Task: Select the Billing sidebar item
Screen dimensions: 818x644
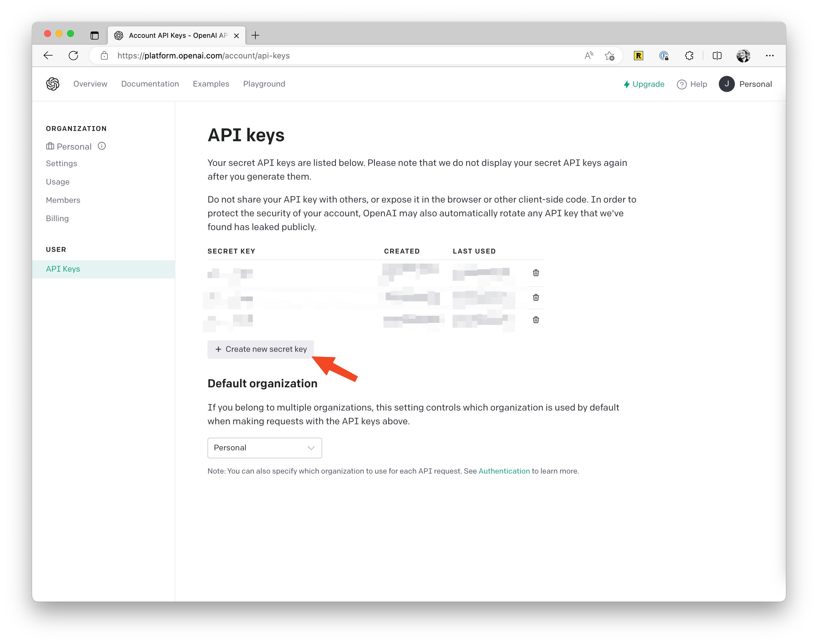Action: [x=56, y=218]
